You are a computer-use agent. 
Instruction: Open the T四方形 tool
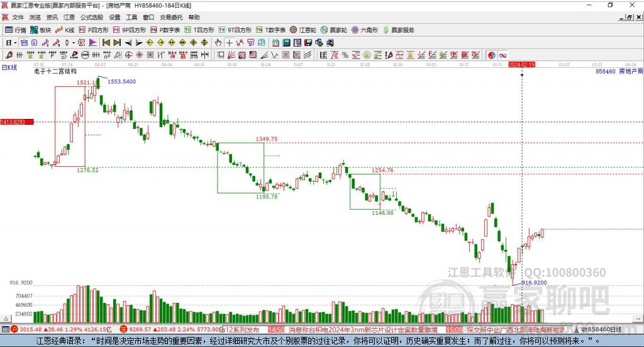199,30
